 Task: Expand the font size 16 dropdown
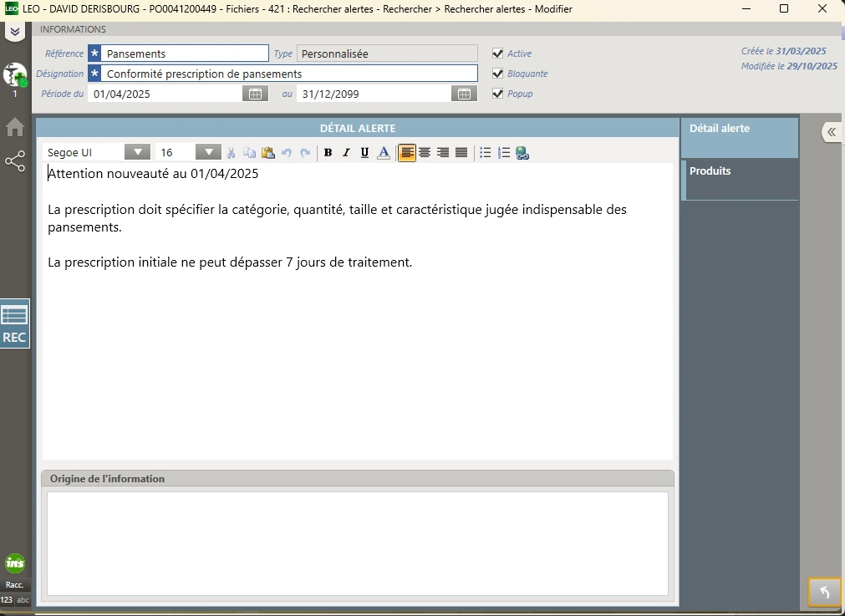tap(208, 152)
